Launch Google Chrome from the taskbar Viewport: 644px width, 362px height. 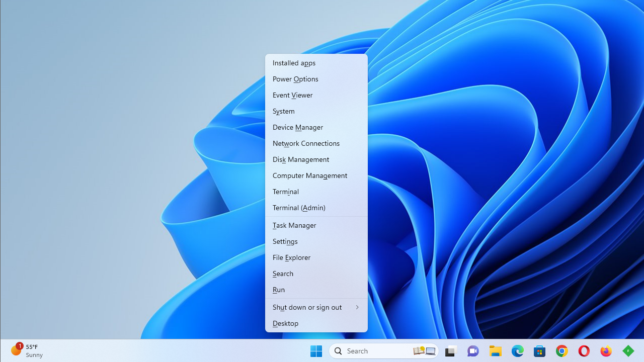(x=561, y=351)
